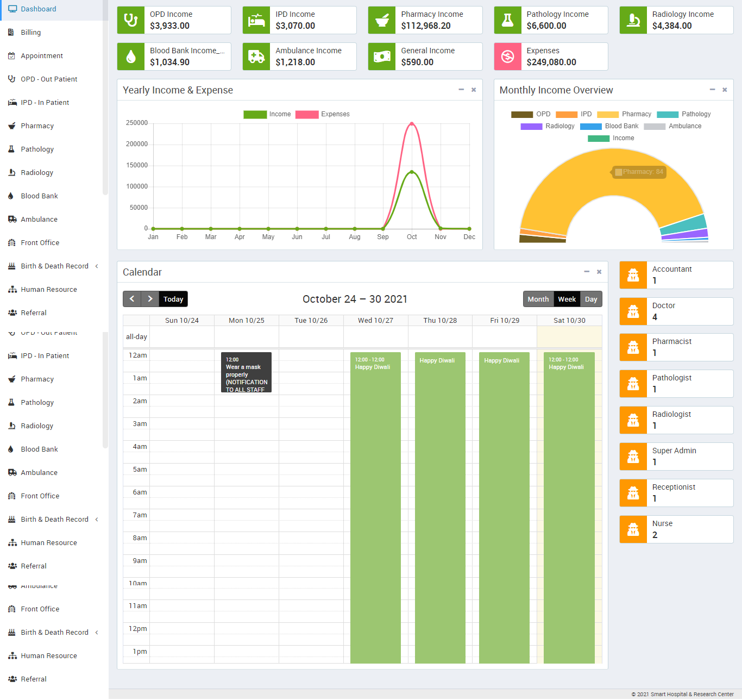Click the Radiology Income microscope icon
Image resolution: width=742 pixels, height=700 pixels.
coord(633,20)
